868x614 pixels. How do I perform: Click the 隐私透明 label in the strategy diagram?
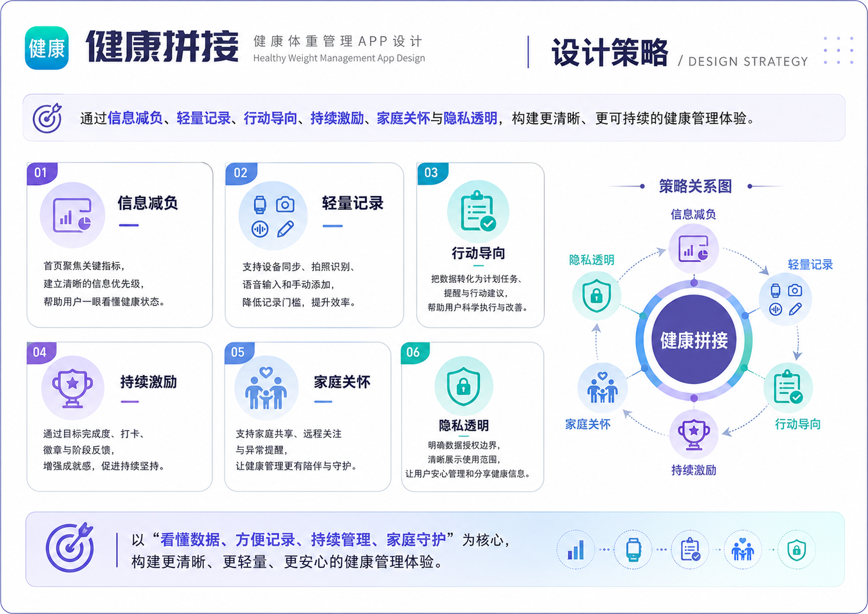tap(592, 260)
